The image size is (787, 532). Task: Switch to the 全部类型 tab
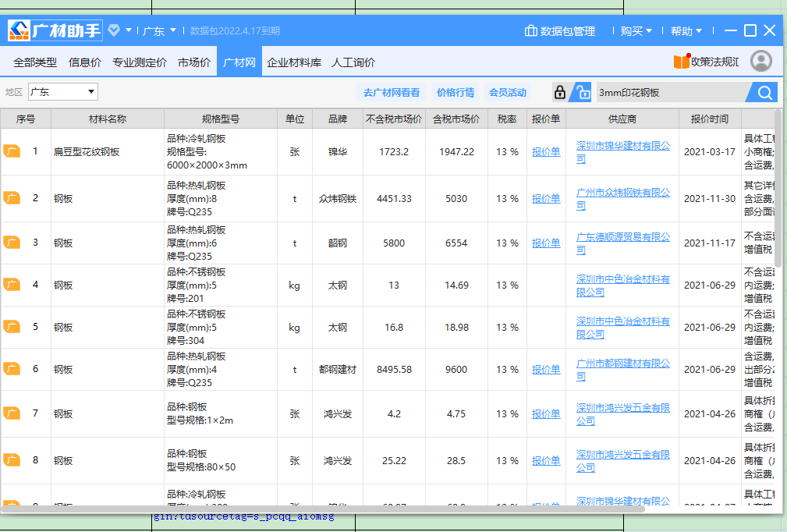(34, 62)
